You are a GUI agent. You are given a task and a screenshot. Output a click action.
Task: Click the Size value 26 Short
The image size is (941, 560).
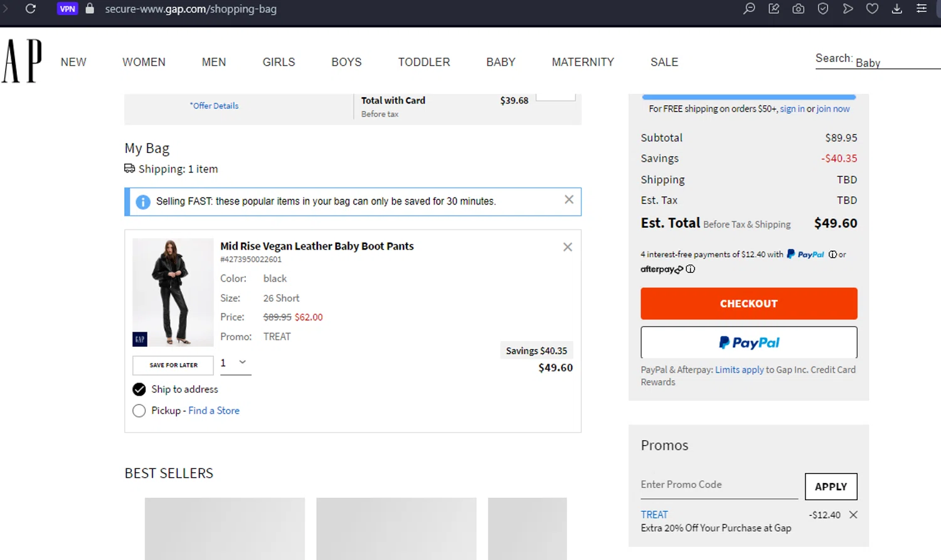coord(281,298)
